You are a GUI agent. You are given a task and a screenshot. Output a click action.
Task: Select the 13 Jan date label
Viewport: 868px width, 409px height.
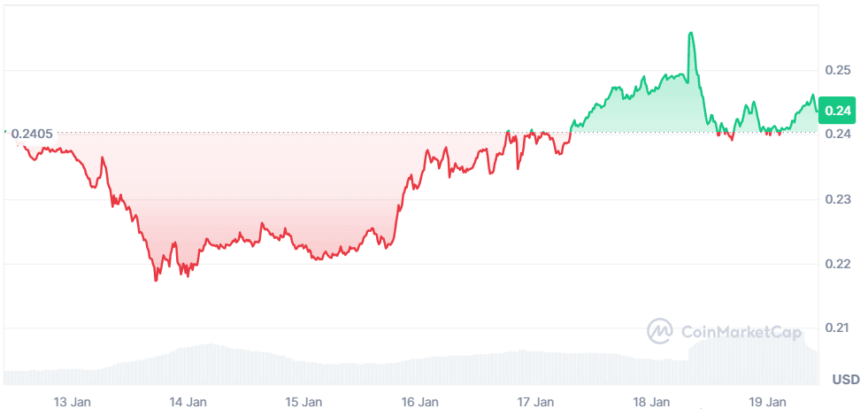click(73, 401)
